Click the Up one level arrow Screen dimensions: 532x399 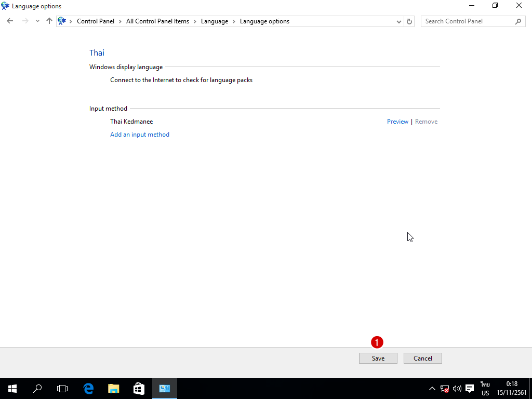(49, 21)
